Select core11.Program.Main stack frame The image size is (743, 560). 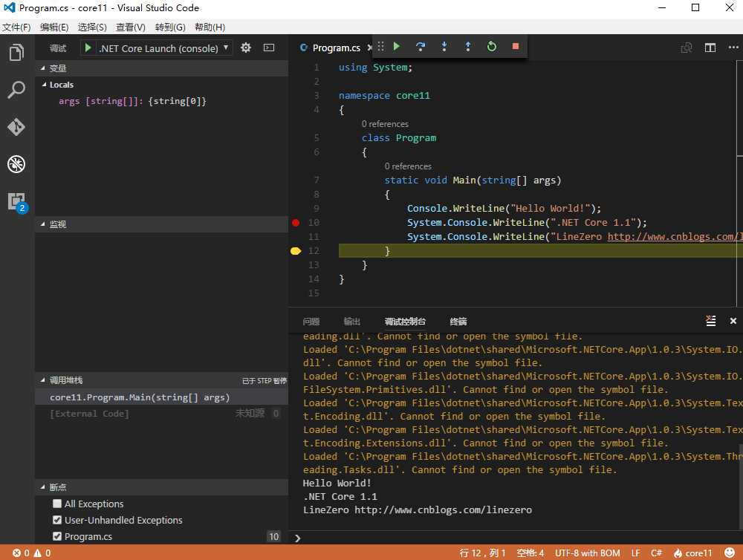(161, 397)
